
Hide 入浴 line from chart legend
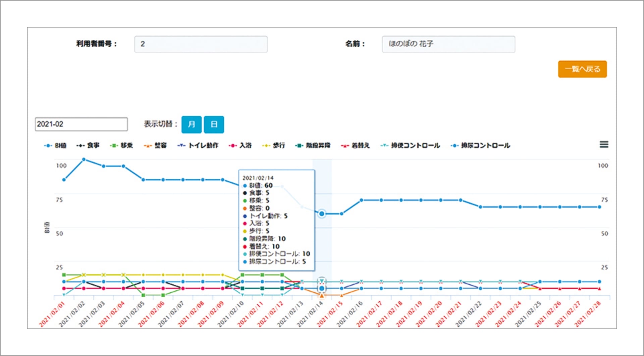coord(240,145)
